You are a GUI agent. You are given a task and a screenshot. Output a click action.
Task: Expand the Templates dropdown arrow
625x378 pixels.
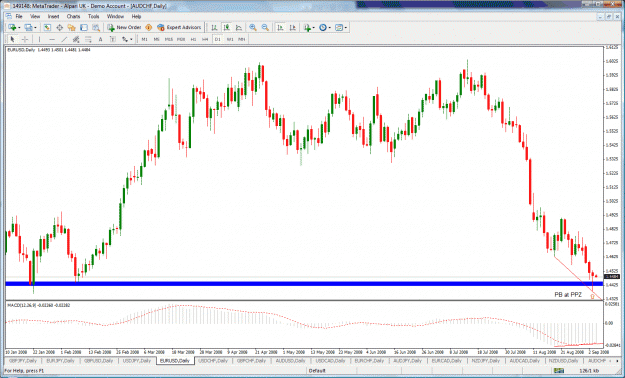pos(346,28)
